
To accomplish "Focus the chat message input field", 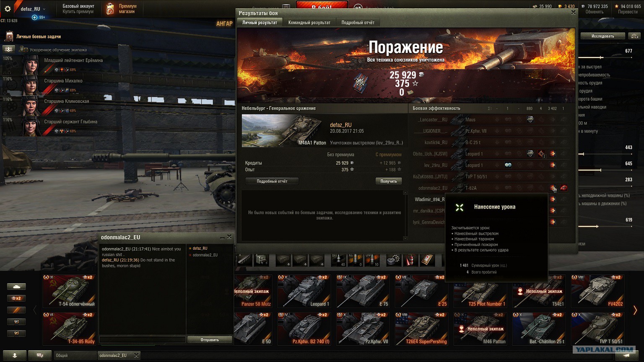I will point(143,340).
